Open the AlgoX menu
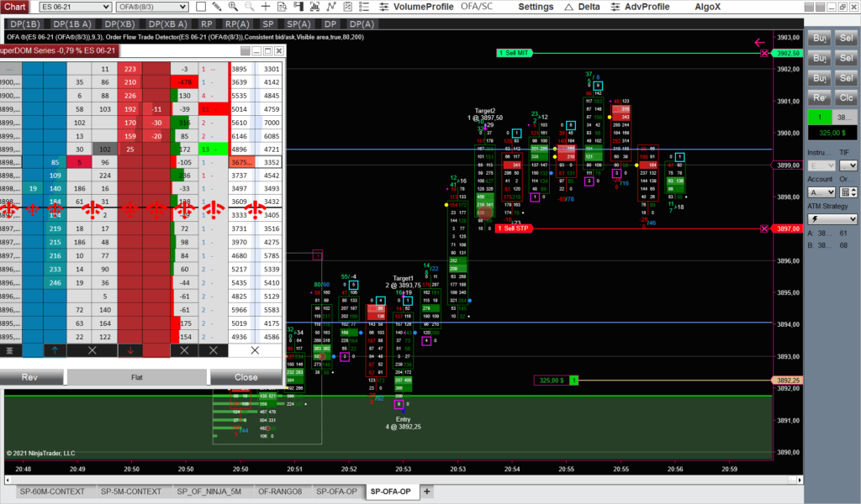Screen dimensions: 861x504 [x=707, y=7]
